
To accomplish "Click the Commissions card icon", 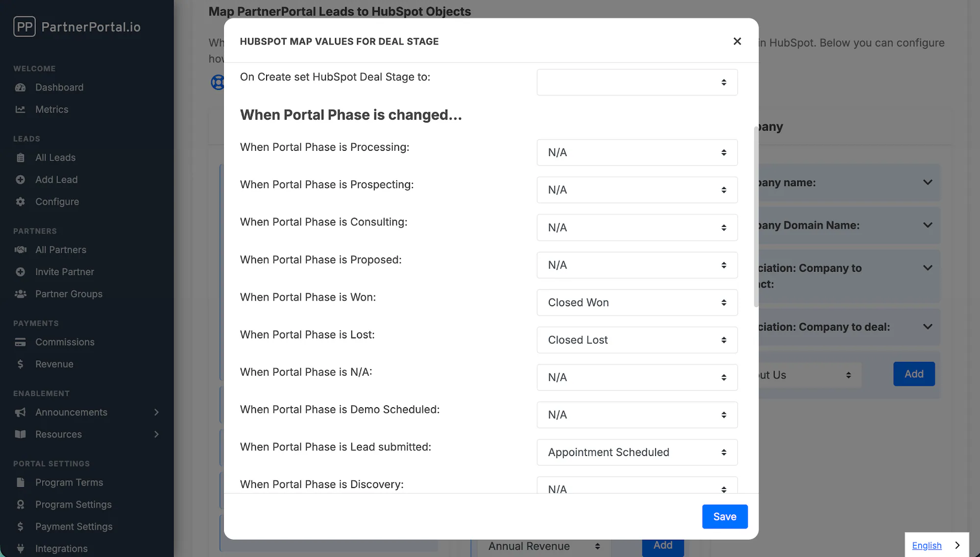I will pos(20,342).
